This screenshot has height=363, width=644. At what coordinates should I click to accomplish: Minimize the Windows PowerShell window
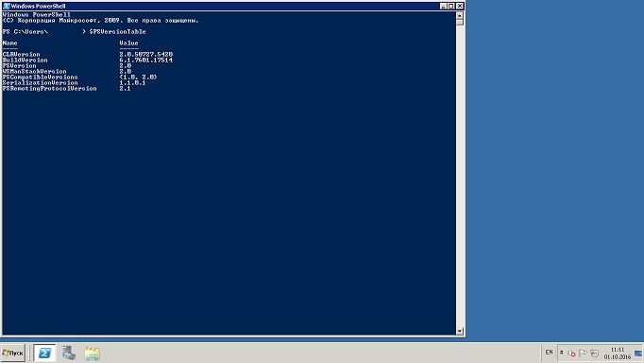tap(443, 7)
